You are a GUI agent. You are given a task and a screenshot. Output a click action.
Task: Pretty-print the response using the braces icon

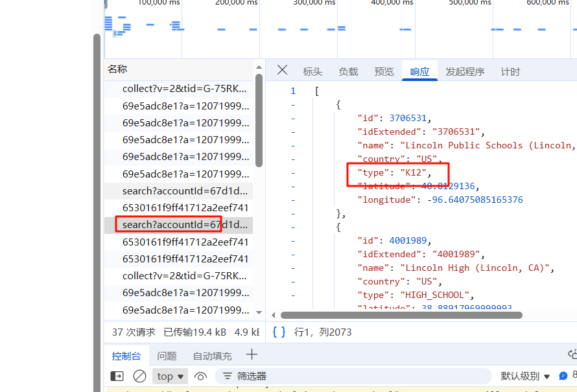pyautogui.click(x=280, y=332)
